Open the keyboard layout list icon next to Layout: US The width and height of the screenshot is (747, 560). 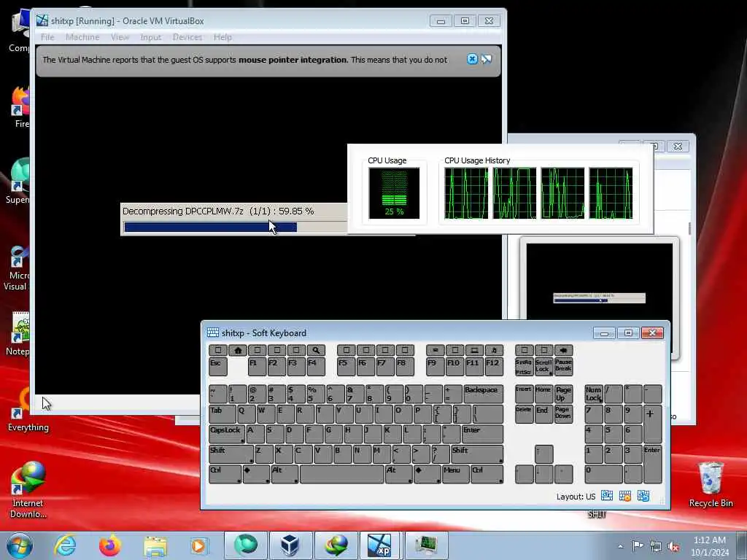point(606,496)
